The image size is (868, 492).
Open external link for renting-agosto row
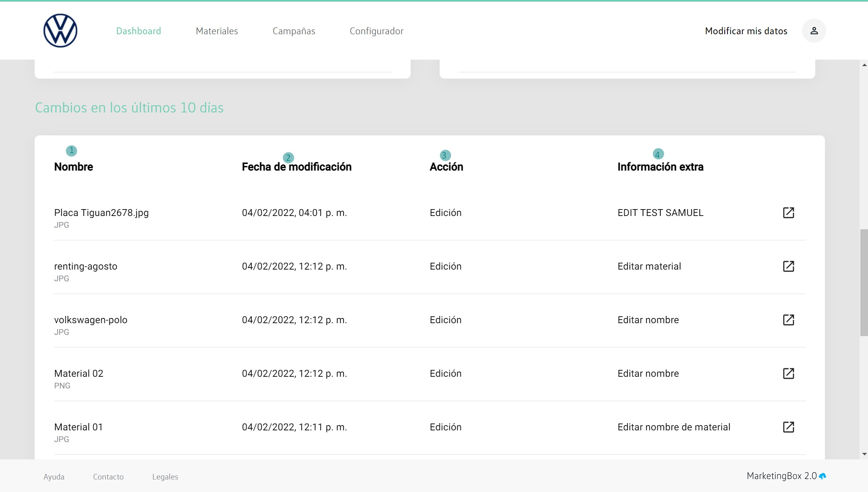(788, 266)
